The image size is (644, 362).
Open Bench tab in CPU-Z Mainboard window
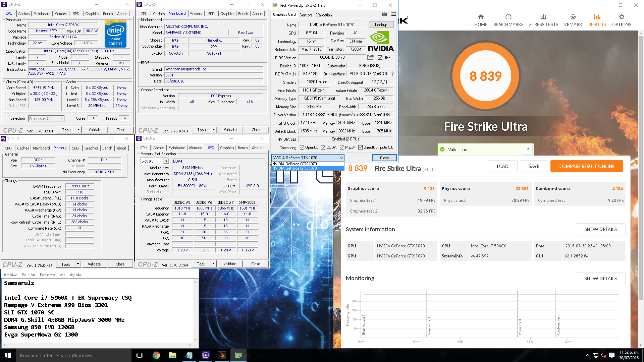tap(243, 14)
